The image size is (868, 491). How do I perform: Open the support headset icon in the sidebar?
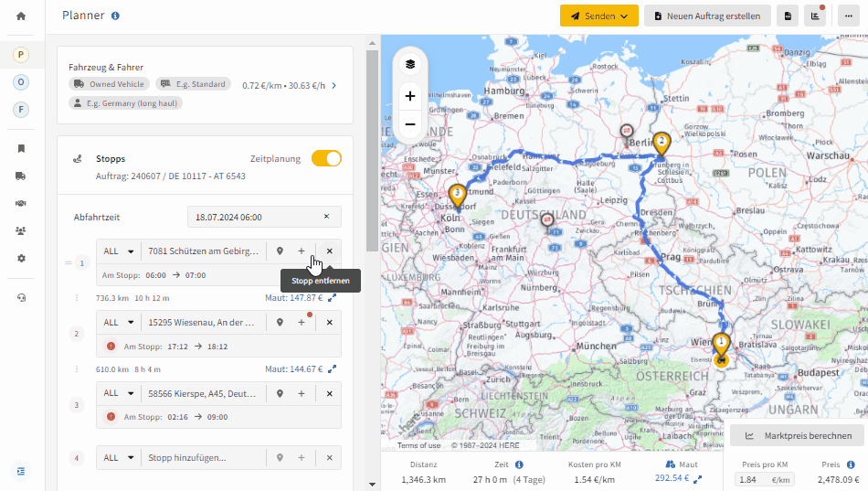pos(21,297)
